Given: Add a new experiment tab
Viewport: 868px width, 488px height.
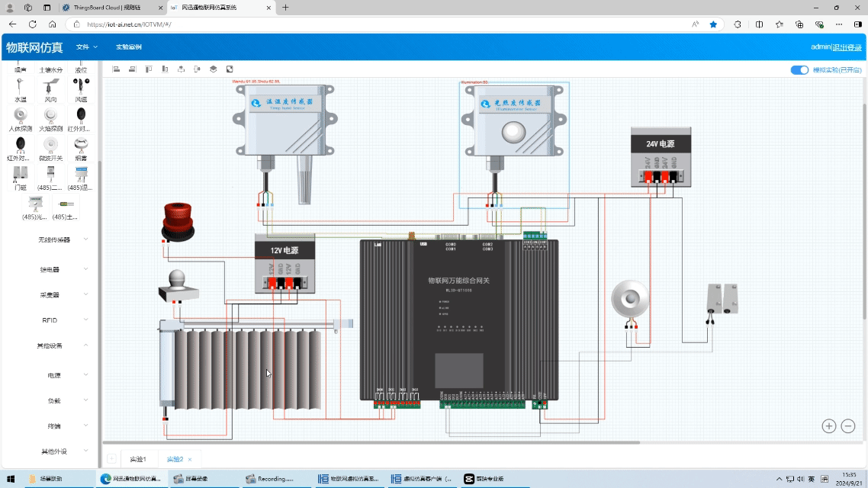Looking at the screenshot, I should [x=111, y=459].
